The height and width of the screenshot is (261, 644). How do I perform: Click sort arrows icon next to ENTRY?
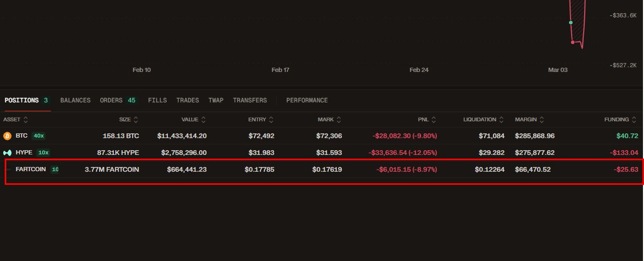(x=272, y=120)
